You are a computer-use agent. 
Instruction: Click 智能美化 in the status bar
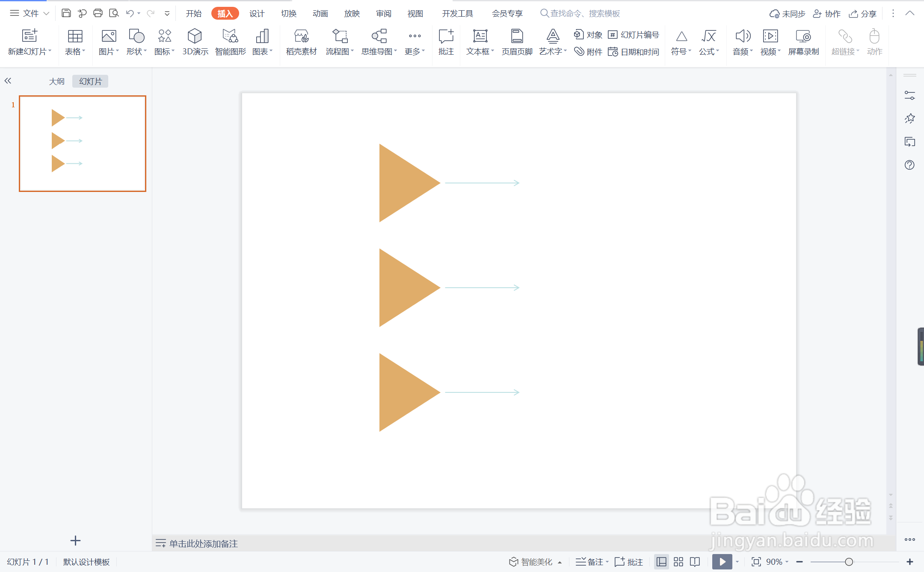[x=531, y=562]
